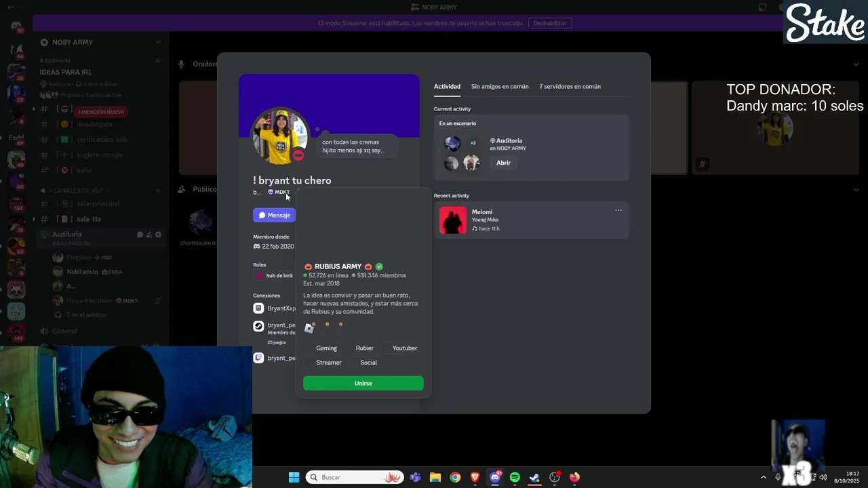Open the 7 servidores en común tab
Screen dimensions: 868x488
(x=570, y=86)
